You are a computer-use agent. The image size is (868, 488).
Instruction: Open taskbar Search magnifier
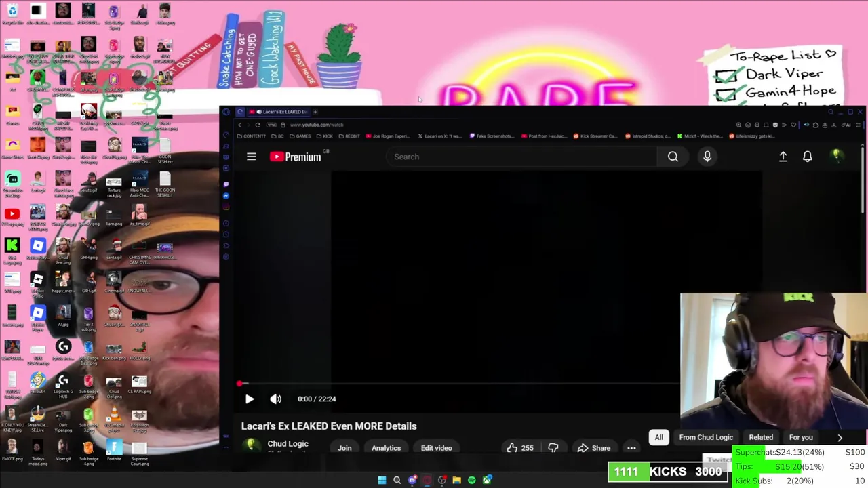(397, 480)
